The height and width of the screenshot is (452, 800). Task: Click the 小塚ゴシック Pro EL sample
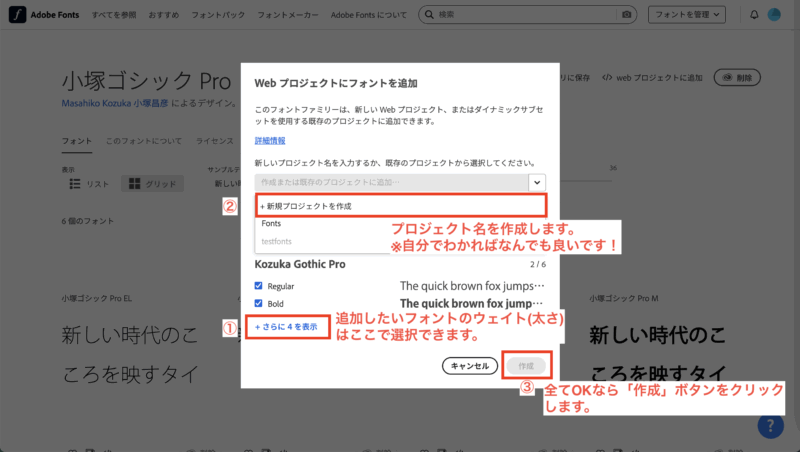tap(130, 354)
